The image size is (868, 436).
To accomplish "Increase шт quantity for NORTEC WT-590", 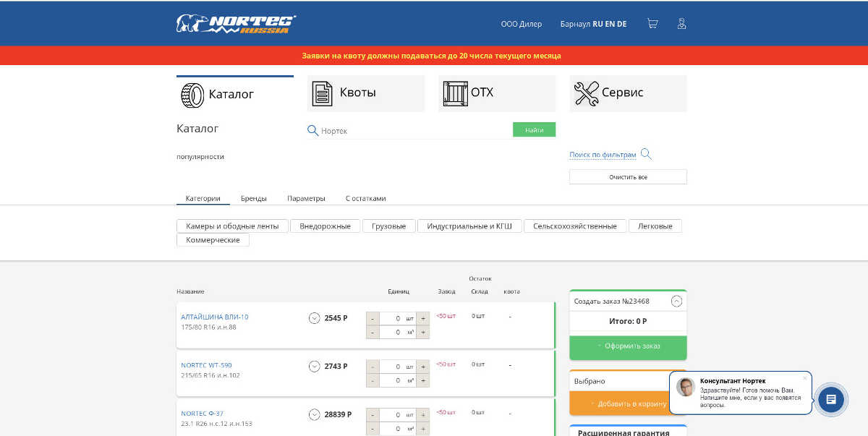I will [x=423, y=367].
